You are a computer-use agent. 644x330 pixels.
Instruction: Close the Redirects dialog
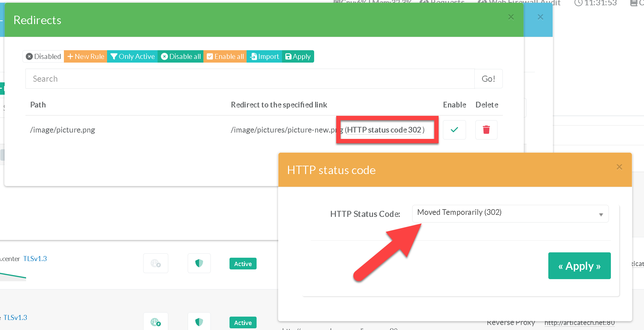coord(511,17)
